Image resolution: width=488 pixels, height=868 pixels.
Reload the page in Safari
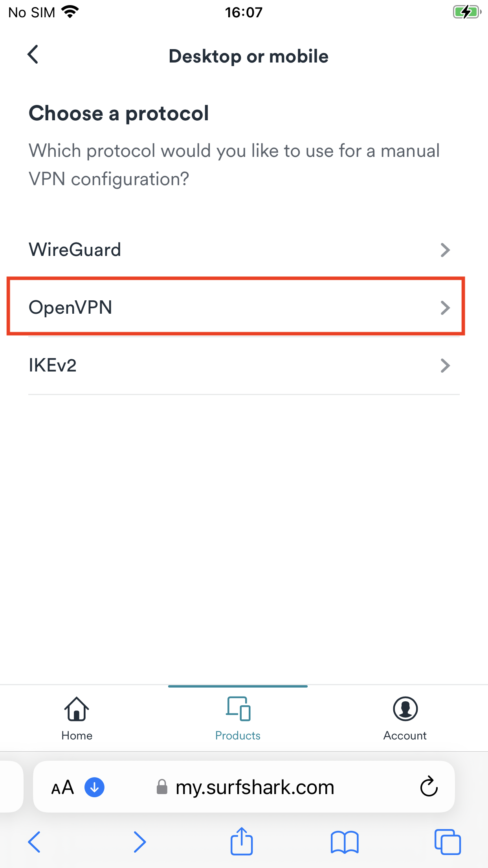click(429, 787)
